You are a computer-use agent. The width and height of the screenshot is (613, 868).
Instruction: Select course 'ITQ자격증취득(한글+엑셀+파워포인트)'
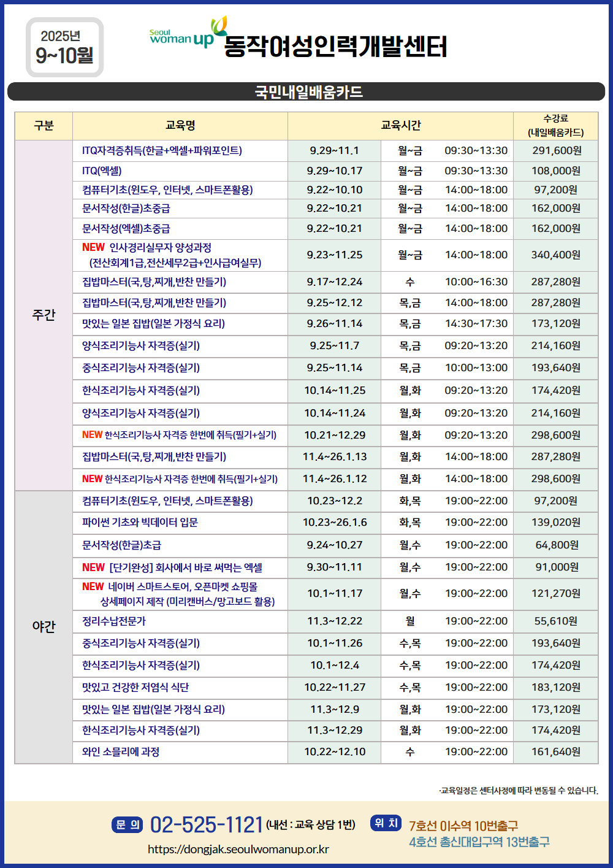tap(162, 151)
